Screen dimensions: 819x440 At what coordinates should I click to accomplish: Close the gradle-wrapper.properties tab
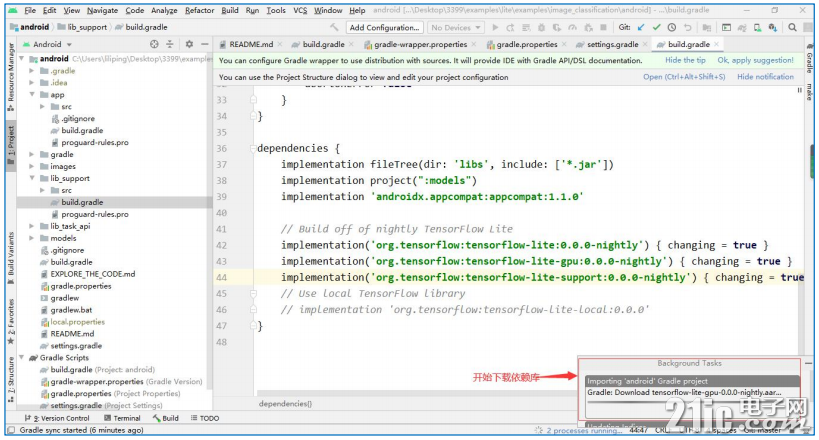point(473,44)
